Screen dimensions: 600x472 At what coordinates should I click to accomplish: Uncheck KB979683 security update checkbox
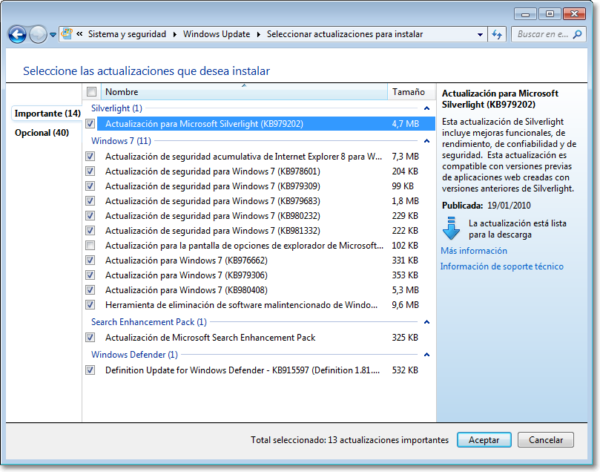click(x=90, y=201)
